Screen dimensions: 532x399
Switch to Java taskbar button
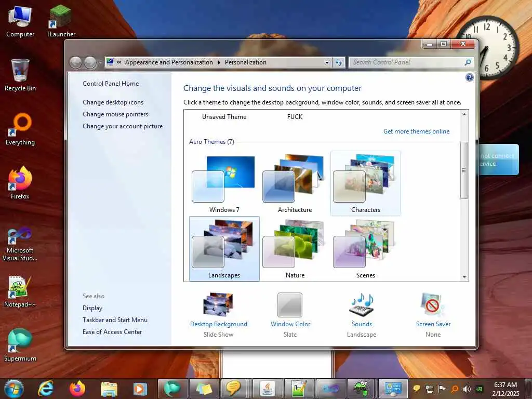(267, 389)
